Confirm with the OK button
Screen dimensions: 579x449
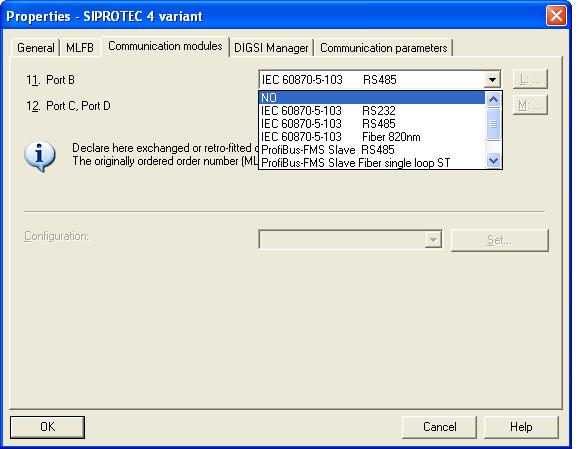[48, 427]
